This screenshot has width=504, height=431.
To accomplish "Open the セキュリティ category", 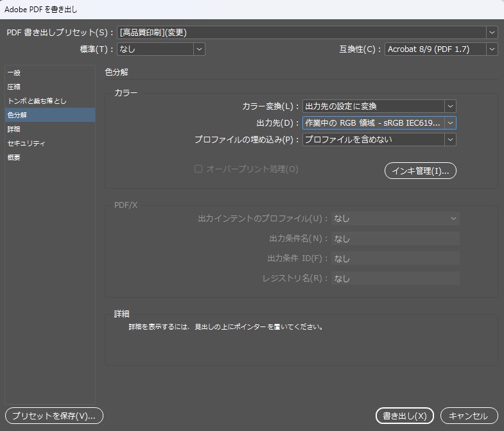I will (x=50, y=143).
